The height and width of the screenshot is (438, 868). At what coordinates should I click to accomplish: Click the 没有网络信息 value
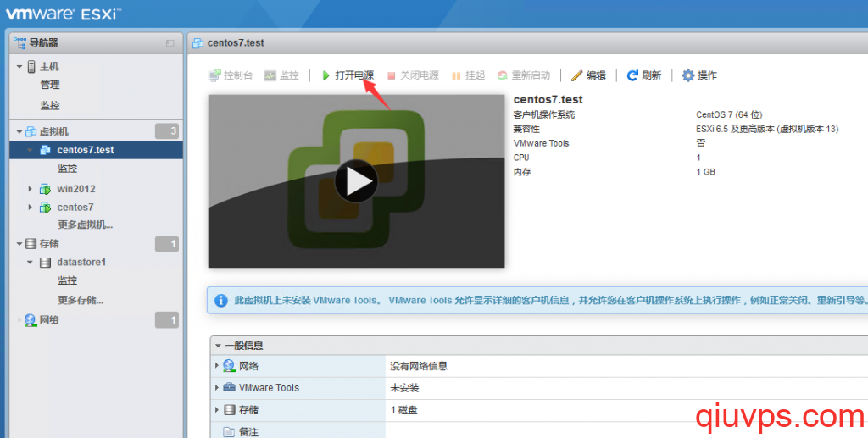419,366
